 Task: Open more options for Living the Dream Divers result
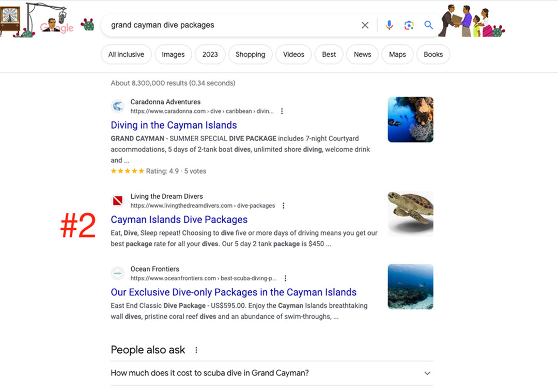pos(283,206)
